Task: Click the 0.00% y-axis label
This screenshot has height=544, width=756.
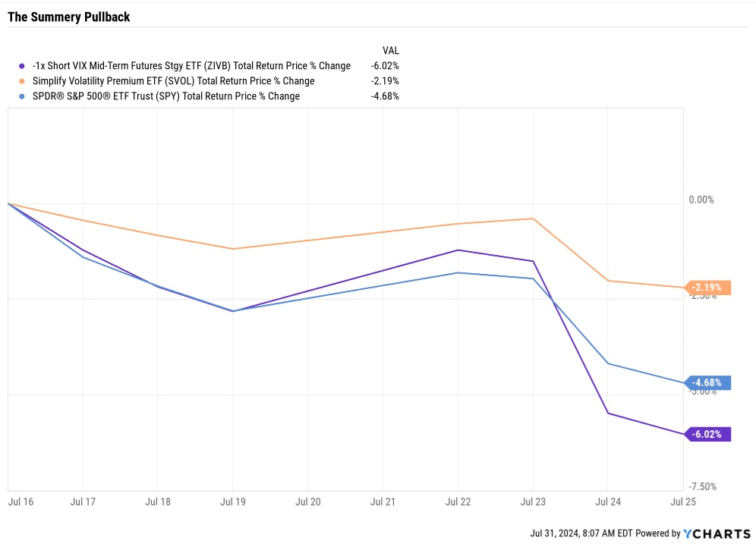Action: point(702,200)
